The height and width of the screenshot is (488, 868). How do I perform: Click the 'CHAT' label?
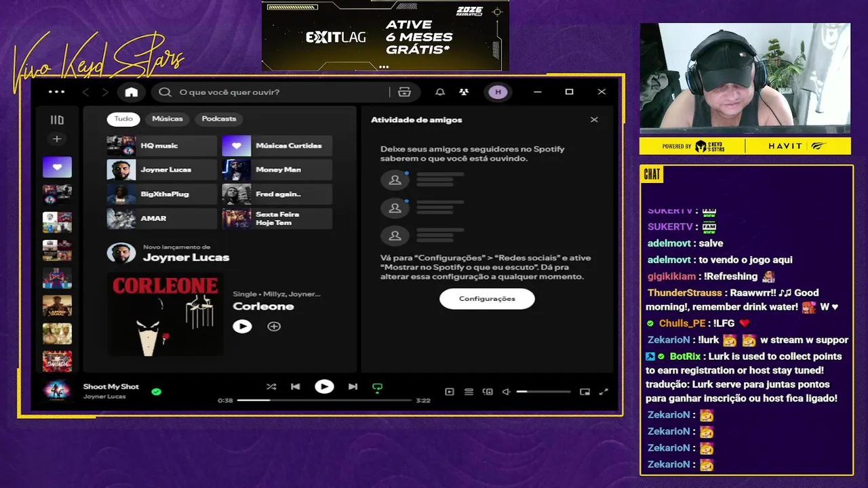pyautogui.click(x=652, y=175)
